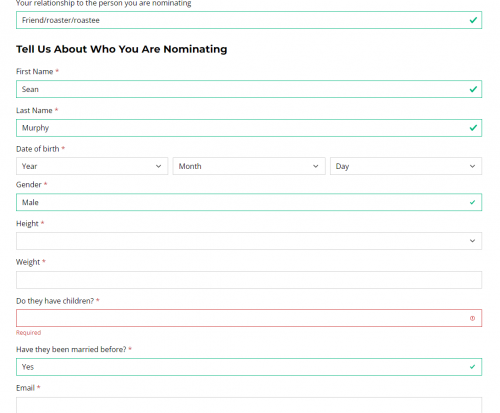Image resolution: width=500 pixels, height=413 pixels.
Task: Open the Gender dropdown showing Male
Action: [249, 202]
